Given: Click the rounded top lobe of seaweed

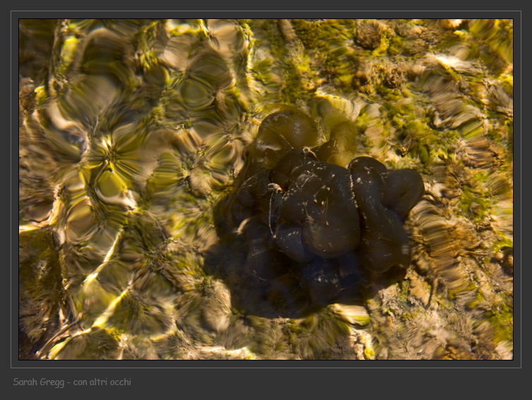Looking at the screenshot, I should 286,129.
